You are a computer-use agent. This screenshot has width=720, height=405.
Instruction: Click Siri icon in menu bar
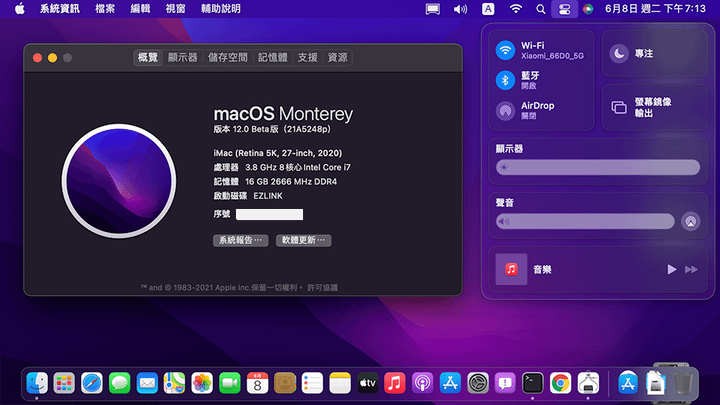tap(588, 9)
